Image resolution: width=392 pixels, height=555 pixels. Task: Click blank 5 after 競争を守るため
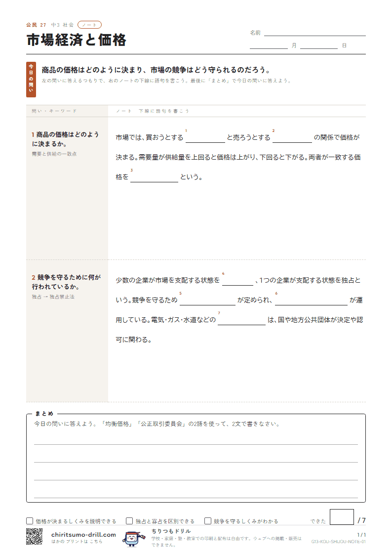pyautogui.click(x=207, y=300)
